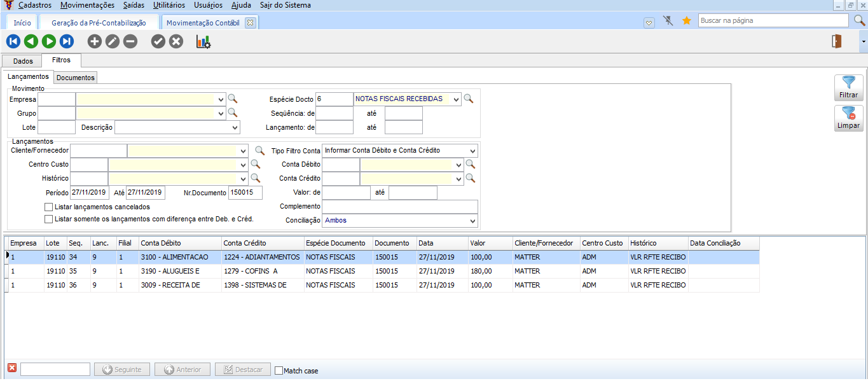868x381 pixels.
Task: Expand the Tipo Filtro Conta dropdown
Action: tap(471, 151)
